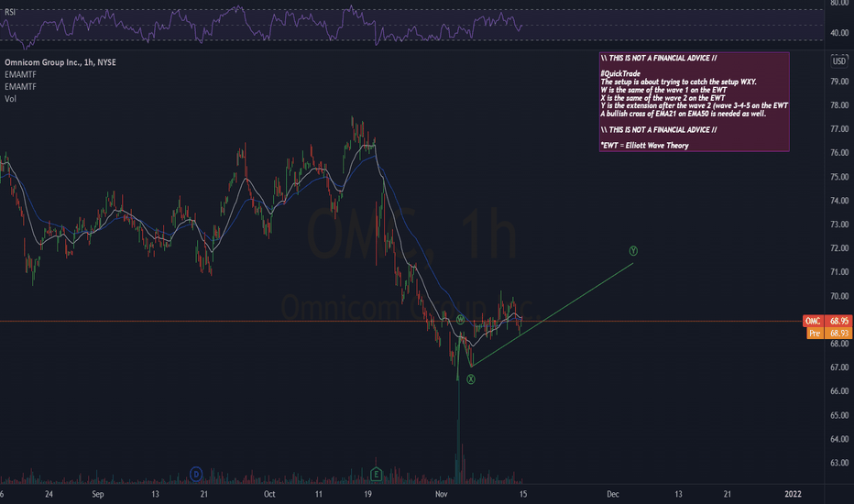Click the RSI 40.00 scale label

[x=839, y=33]
